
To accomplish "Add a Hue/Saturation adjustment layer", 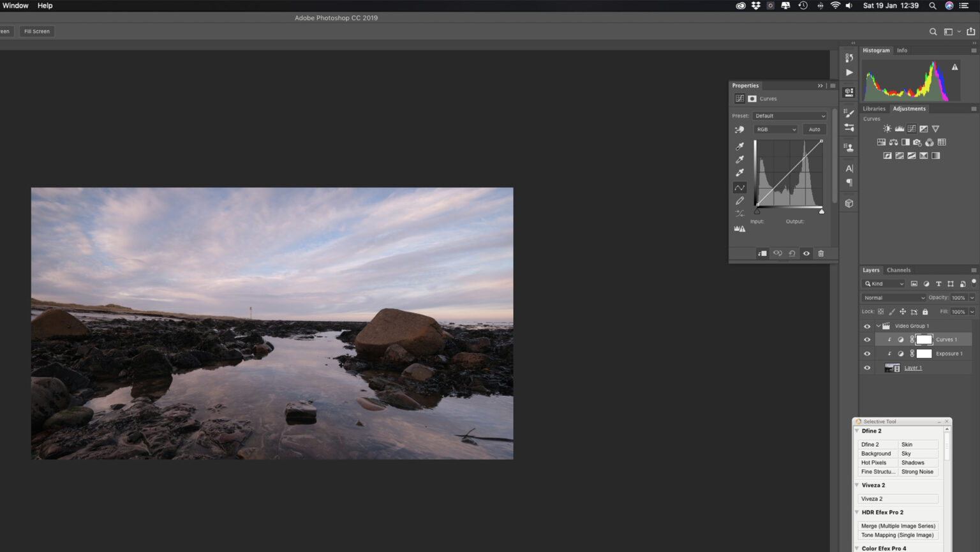I will click(x=881, y=142).
